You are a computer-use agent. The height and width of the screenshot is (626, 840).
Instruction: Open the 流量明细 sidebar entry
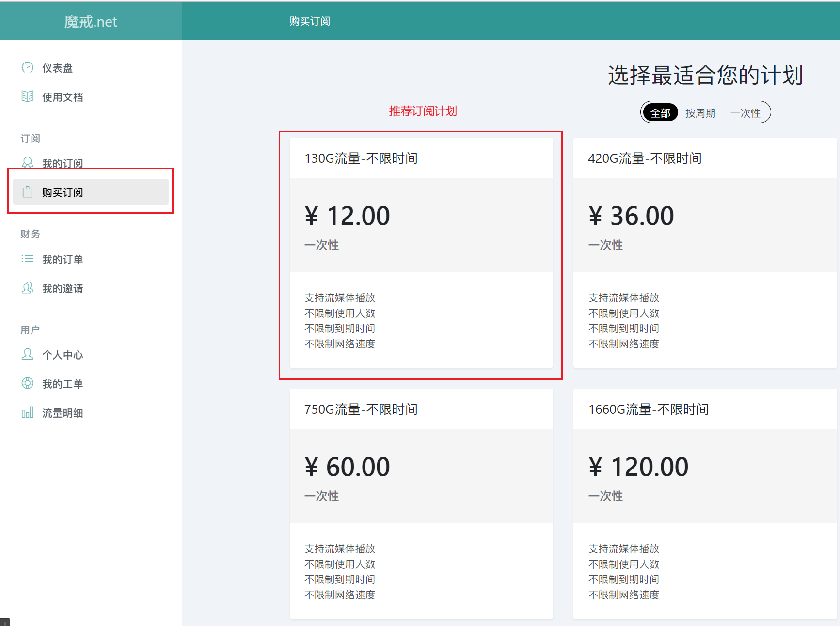62,413
